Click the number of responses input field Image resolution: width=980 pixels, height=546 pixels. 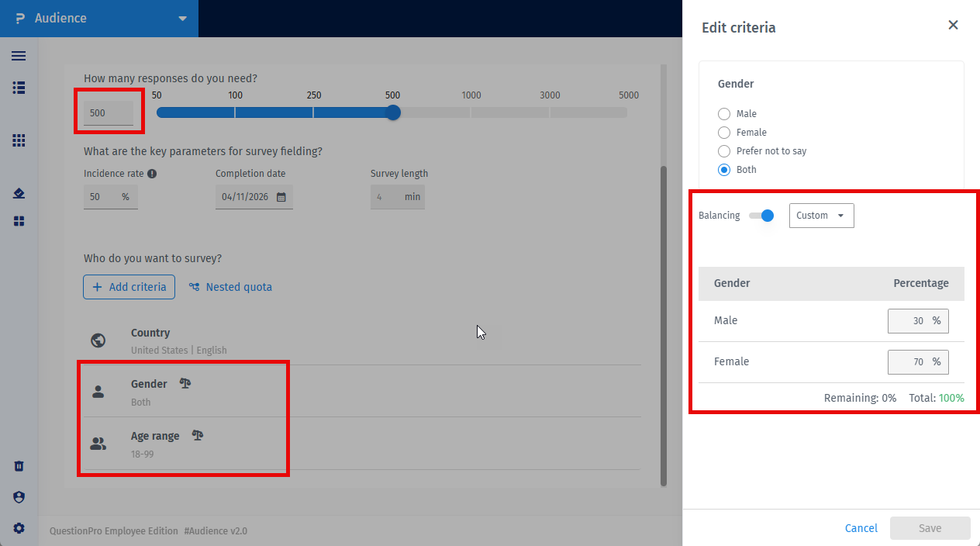pos(109,112)
